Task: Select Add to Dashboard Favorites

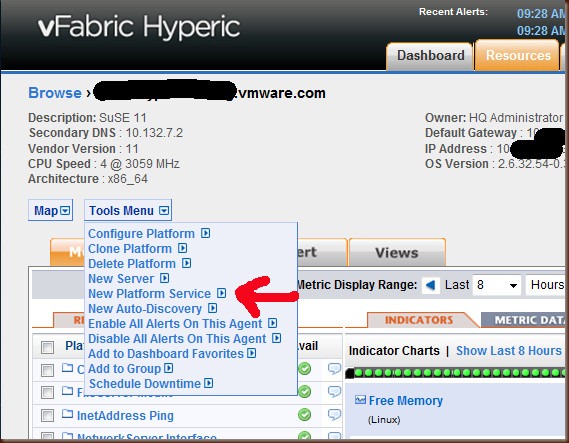Action: [166, 353]
